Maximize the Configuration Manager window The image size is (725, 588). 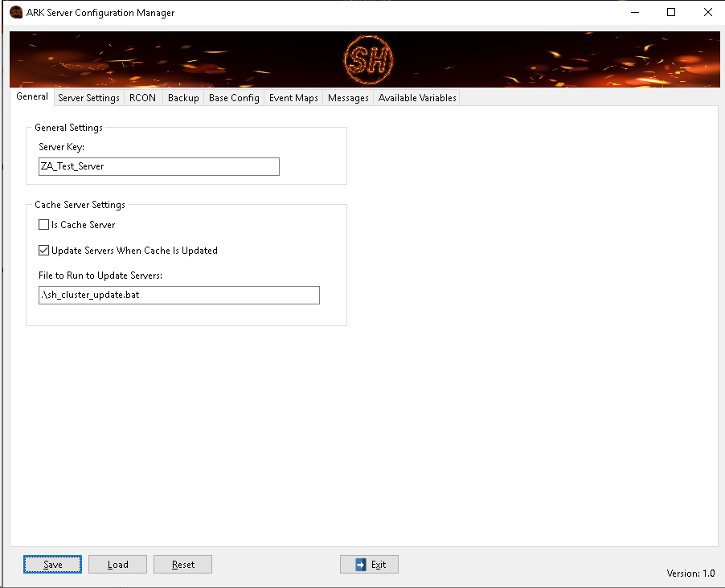[671, 13]
